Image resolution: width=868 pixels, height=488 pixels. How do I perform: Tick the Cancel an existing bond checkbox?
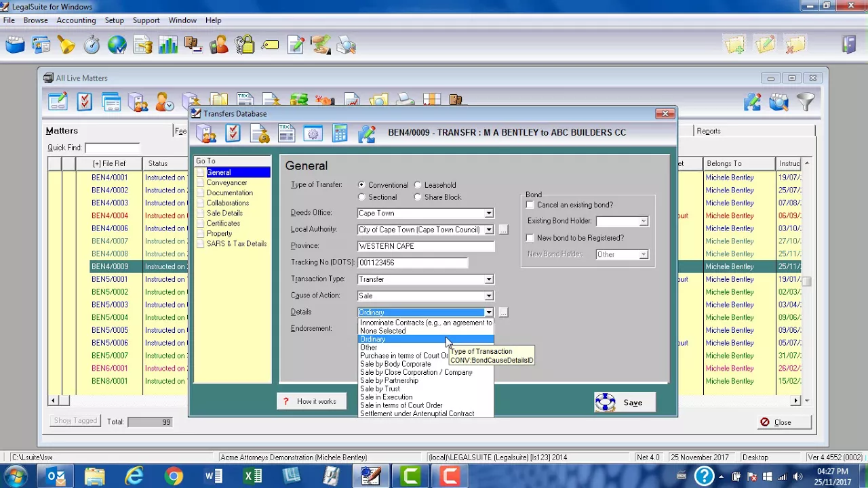click(x=530, y=205)
